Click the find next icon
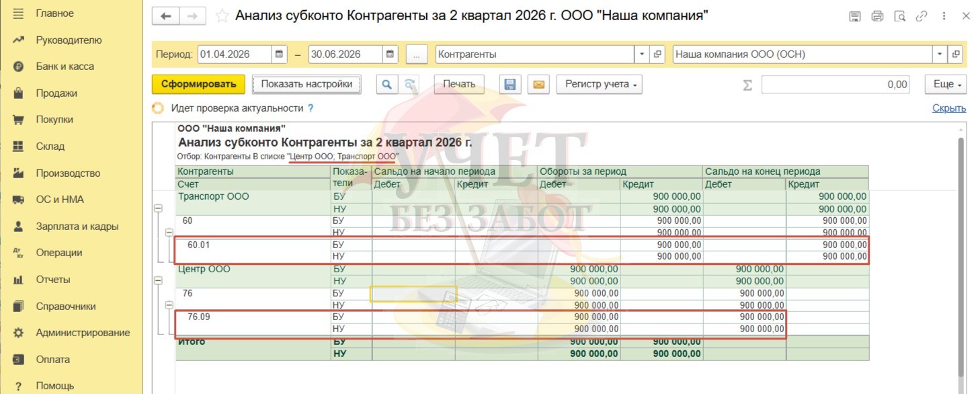 [409, 84]
